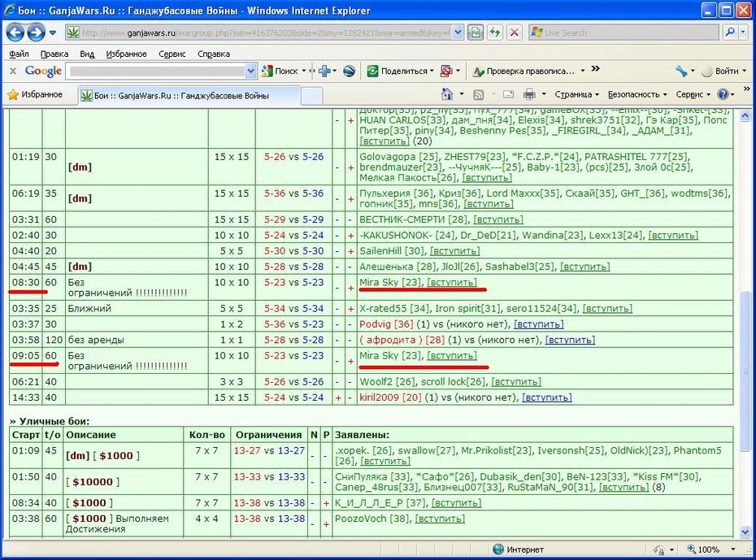
Task: Click the Google logo on the toolbar
Action: point(43,71)
